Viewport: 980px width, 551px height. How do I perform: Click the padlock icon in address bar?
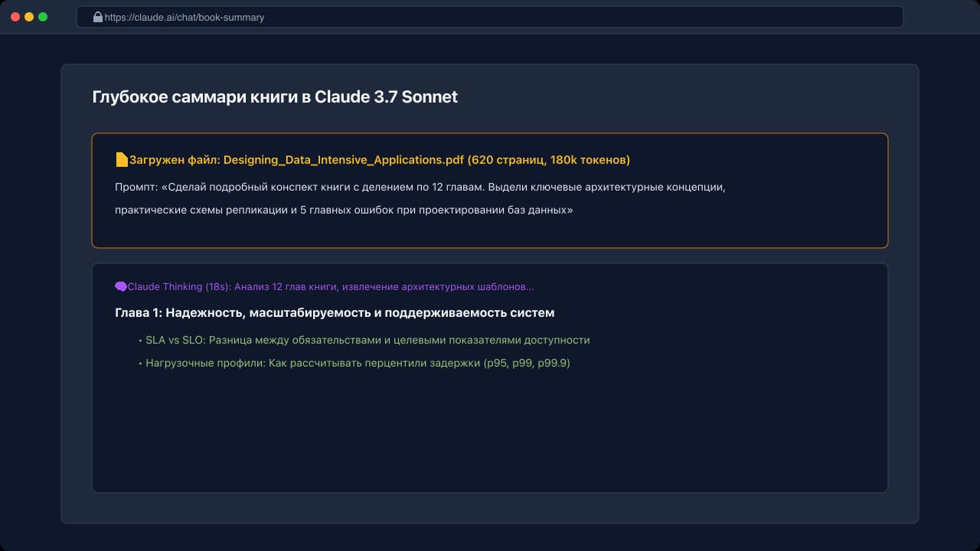(x=97, y=17)
